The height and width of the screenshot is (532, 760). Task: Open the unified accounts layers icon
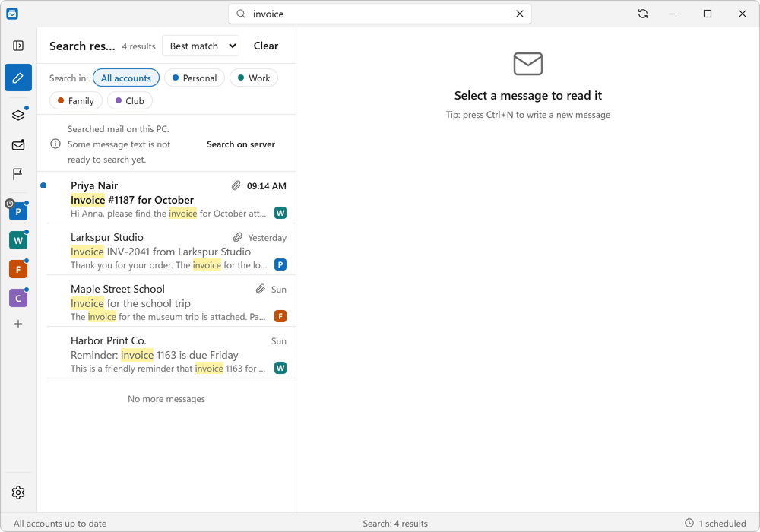[x=18, y=116]
